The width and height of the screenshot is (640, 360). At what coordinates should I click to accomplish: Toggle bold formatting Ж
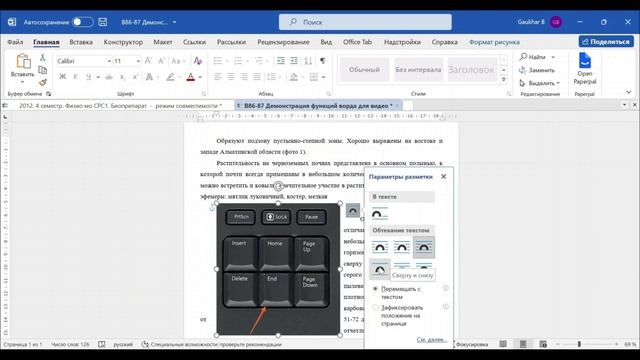pos(62,77)
